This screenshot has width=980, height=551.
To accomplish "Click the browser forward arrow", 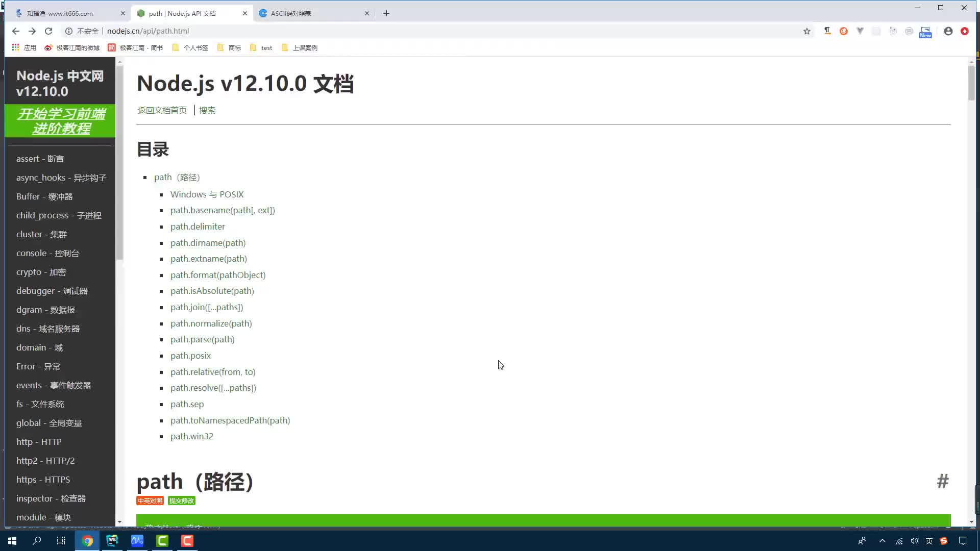I will (32, 31).
